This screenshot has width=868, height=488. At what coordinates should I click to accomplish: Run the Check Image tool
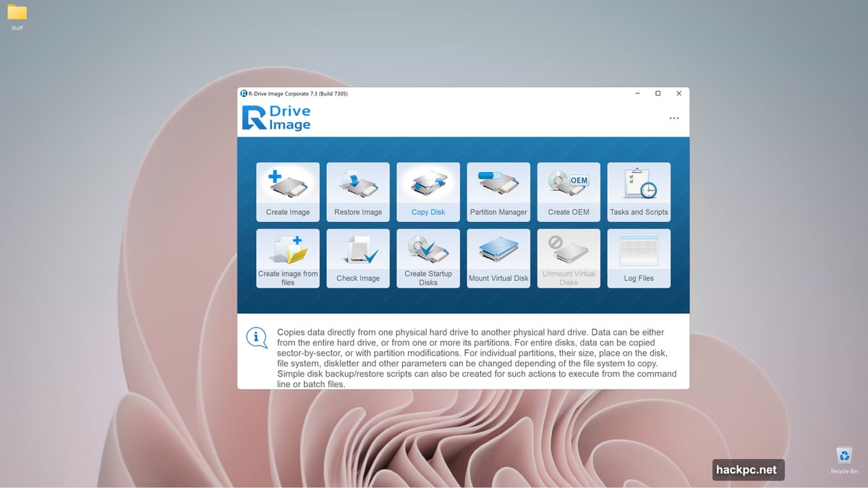358,258
